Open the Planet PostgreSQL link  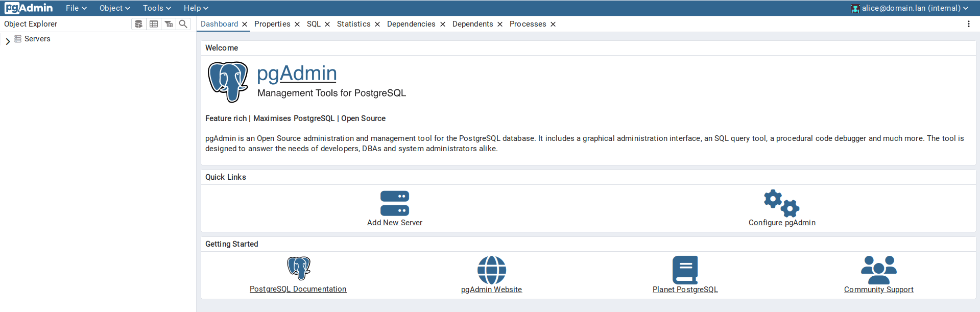685,290
